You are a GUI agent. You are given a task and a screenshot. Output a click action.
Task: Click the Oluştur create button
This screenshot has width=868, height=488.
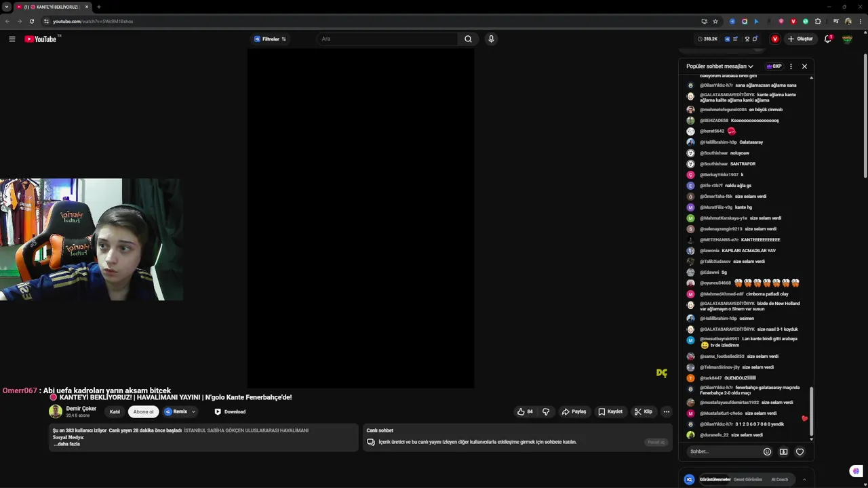pos(800,39)
